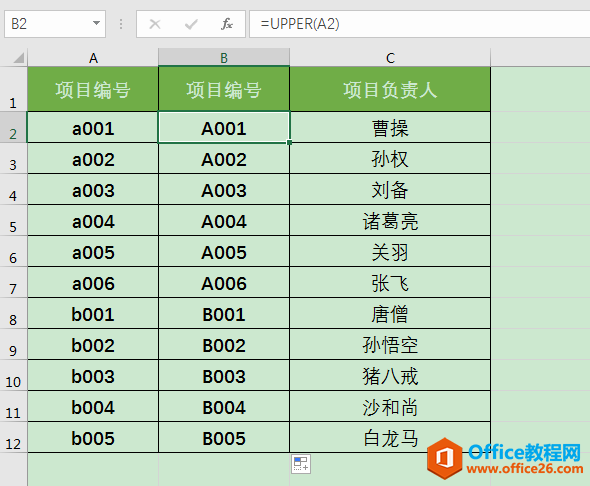Select row 2 header

[x=13, y=127]
